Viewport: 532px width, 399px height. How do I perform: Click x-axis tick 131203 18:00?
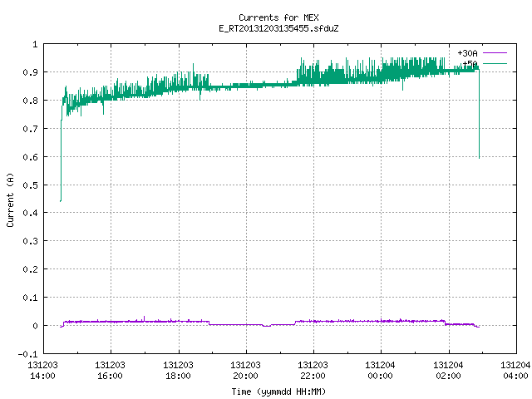(x=178, y=370)
